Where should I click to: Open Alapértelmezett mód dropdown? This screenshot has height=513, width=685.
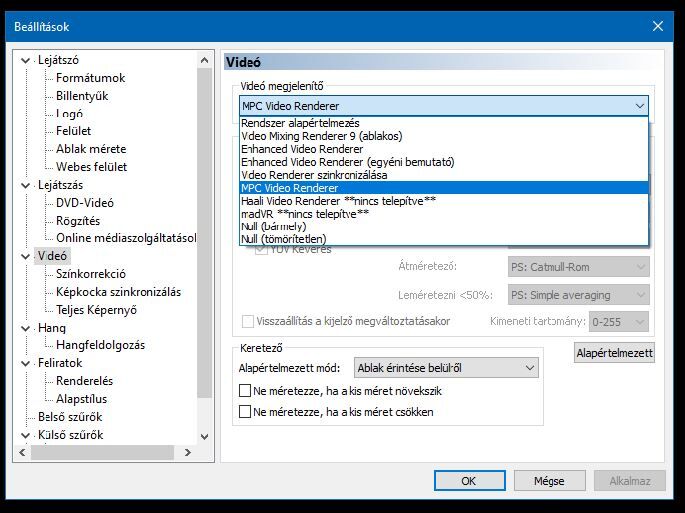click(x=446, y=368)
